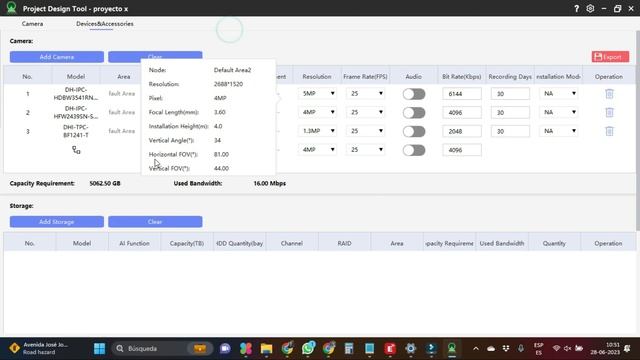Open Installation Mode NA dropdown in row 3
The width and height of the screenshot is (640, 360).
click(558, 131)
